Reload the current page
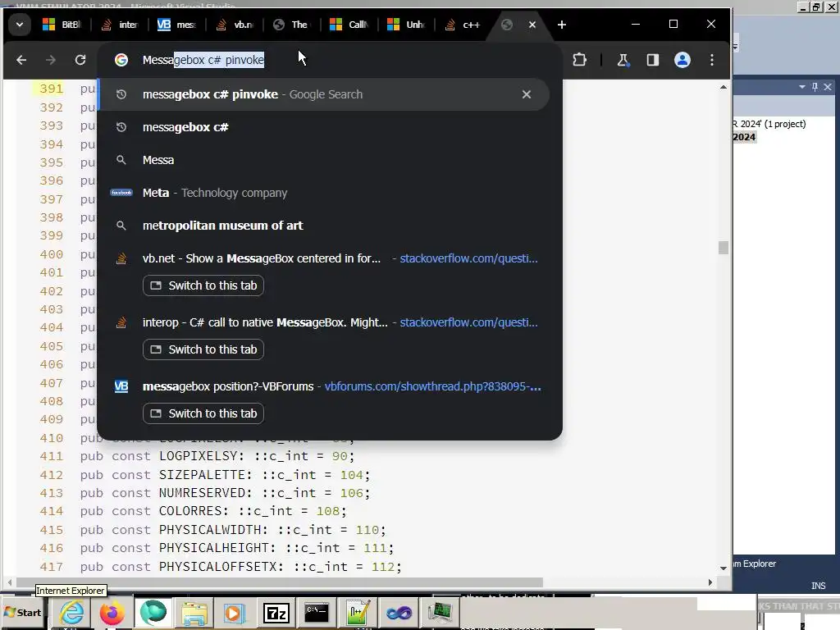Image resolution: width=840 pixels, height=630 pixels. click(x=80, y=60)
